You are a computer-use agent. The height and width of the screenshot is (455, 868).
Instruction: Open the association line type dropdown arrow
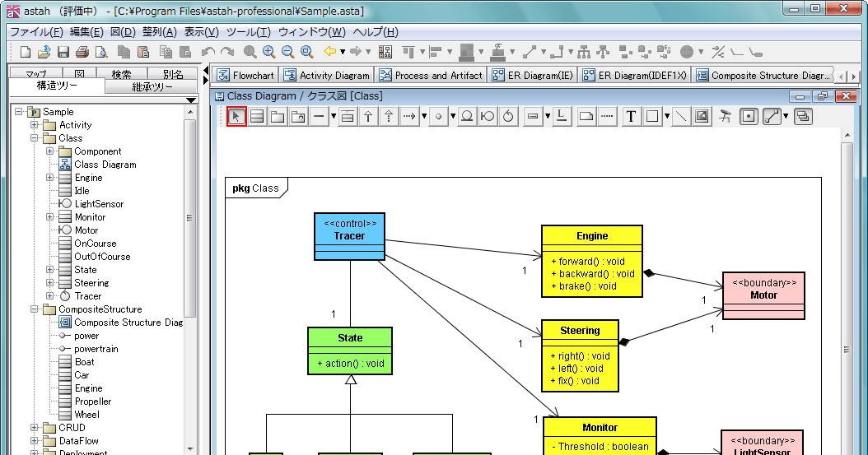click(333, 117)
